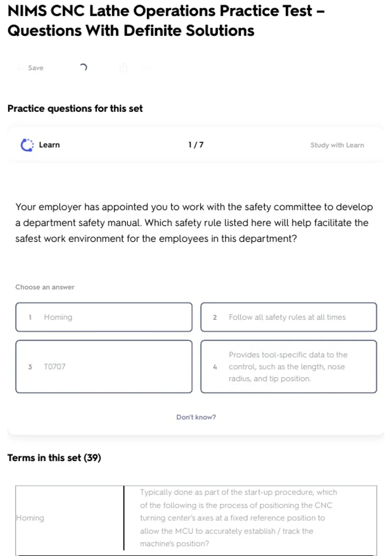Click the Save button
392x556 pixels.
pos(35,68)
